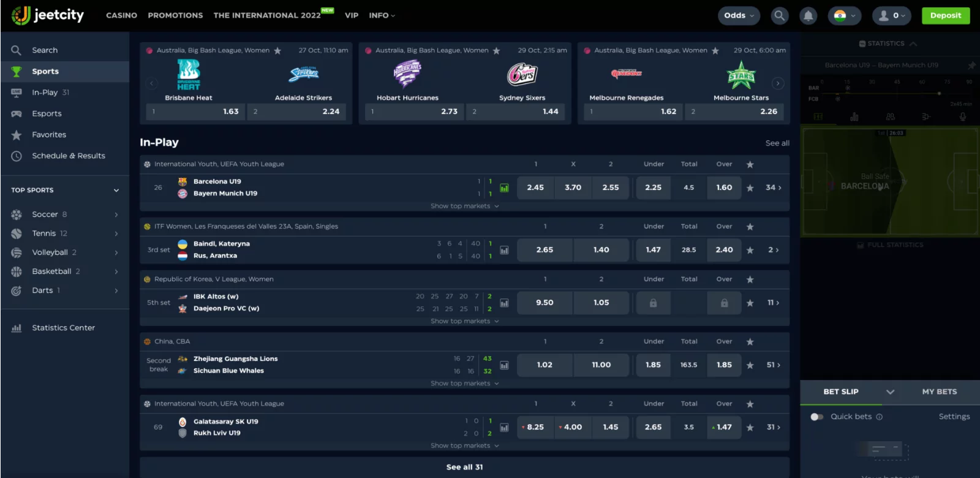
Task: Bet on Melbourne Stars at 2.26
Action: click(x=734, y=112)
